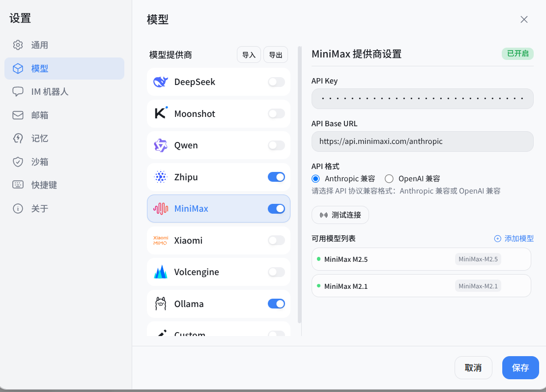Viewport: 546px width, 392px height.
Task: Select OpenAI 兼容 API format
Action: (x=388, y=178)
